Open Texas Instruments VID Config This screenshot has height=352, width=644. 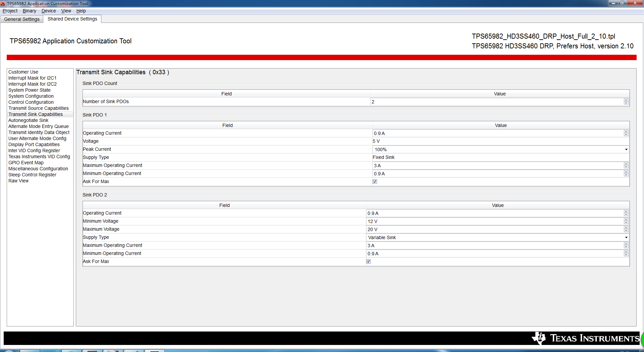coord(39,157)
